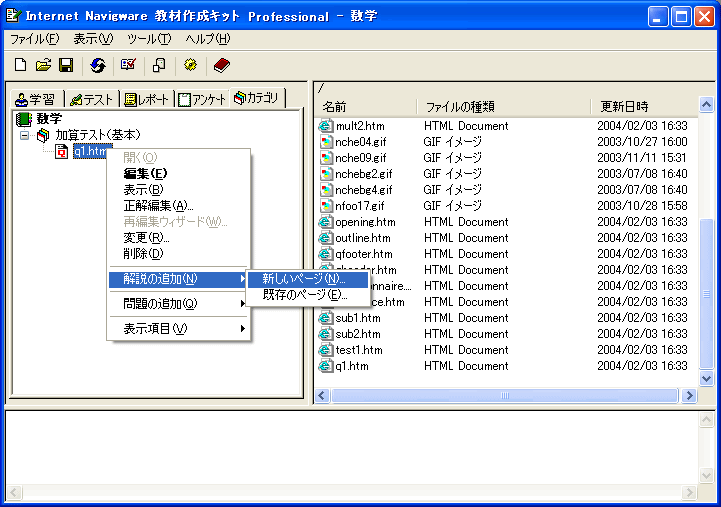
Task: Select 加算テスト(基本) tree item text
Action: click(x=97, y=135)
